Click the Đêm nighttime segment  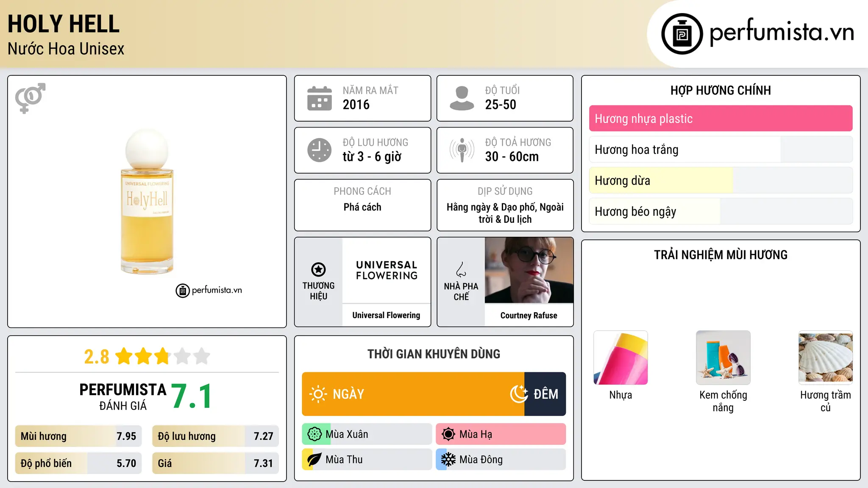coord(545,394)
